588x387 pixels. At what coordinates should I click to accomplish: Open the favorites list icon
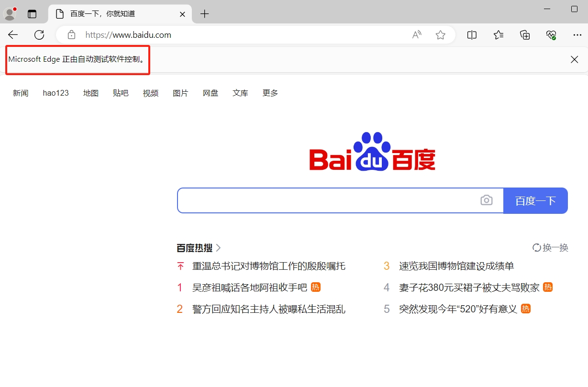499,35
